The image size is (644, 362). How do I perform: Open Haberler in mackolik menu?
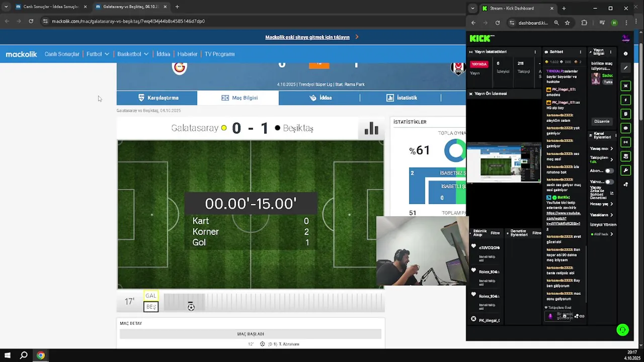pos(187,54)
